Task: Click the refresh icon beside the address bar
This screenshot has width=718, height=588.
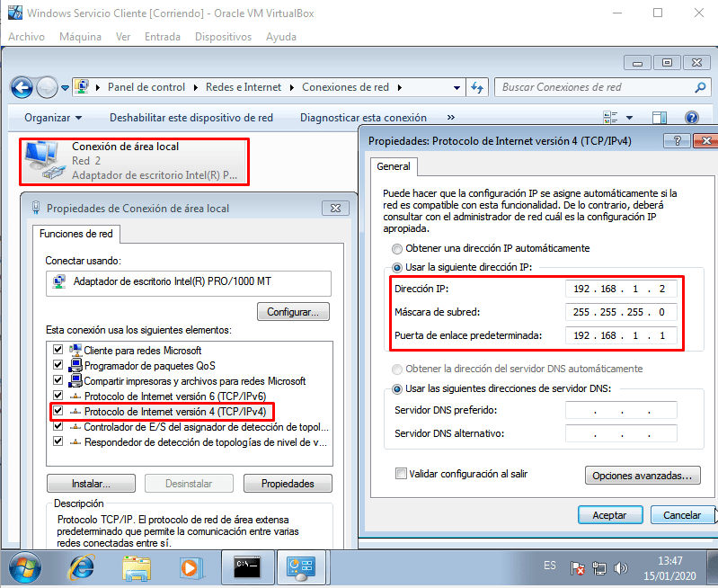Action: pos(477,87)
